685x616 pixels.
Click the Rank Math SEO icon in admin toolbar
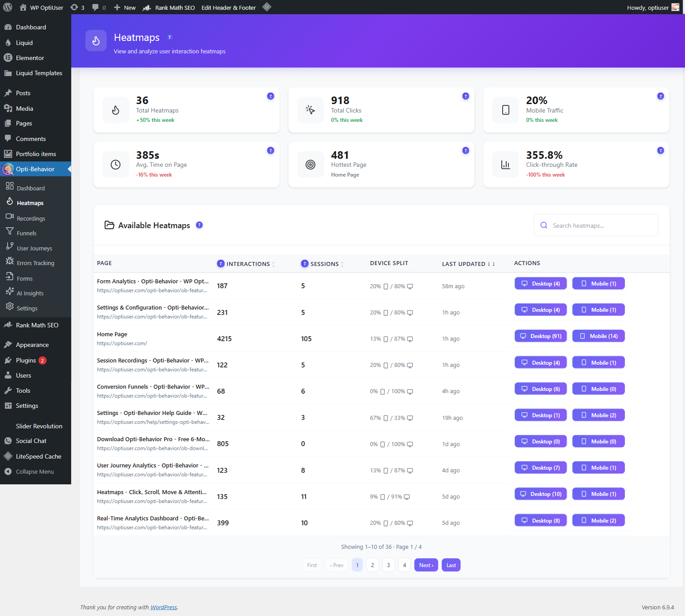tap(146, 7)
